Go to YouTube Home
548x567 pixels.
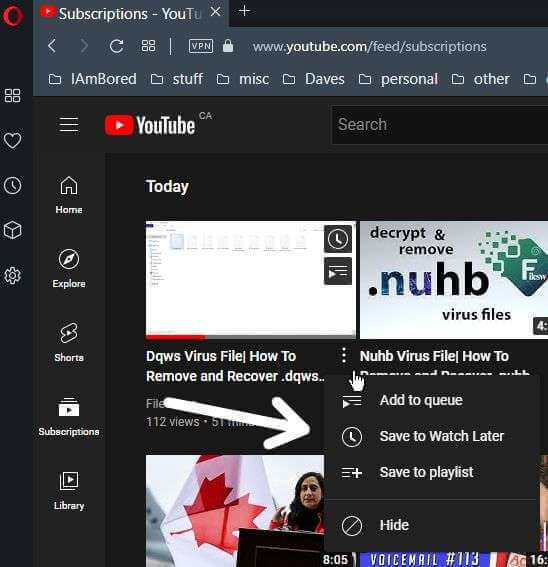69,195
